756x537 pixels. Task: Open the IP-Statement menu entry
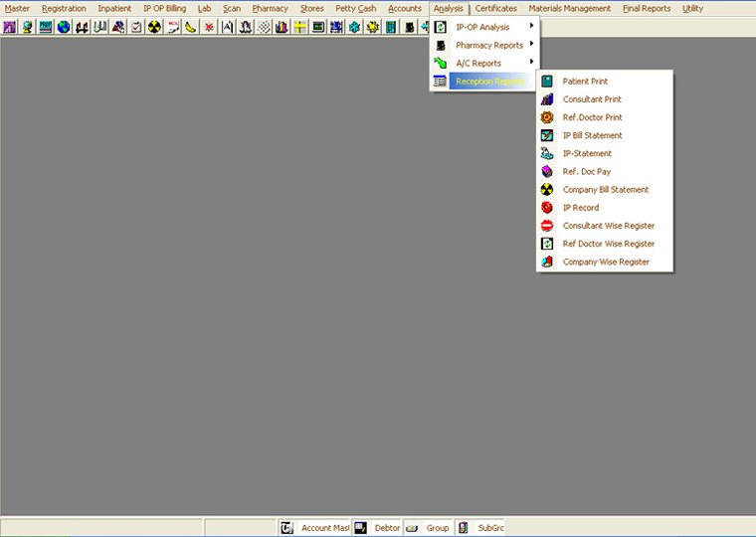point(604,153)
